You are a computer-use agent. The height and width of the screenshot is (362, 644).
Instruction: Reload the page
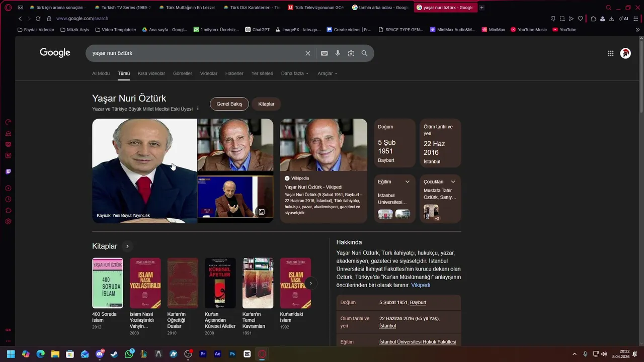click(38, 19)
